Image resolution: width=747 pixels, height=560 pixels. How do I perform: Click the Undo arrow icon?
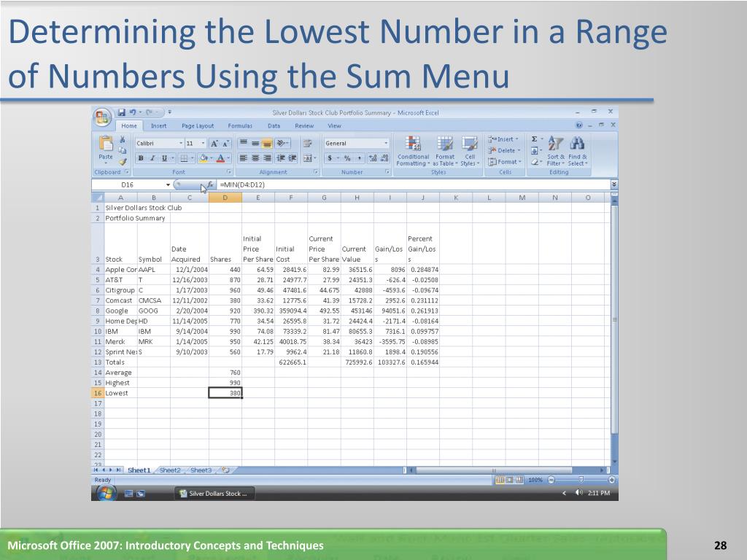(x=133, y=112)
